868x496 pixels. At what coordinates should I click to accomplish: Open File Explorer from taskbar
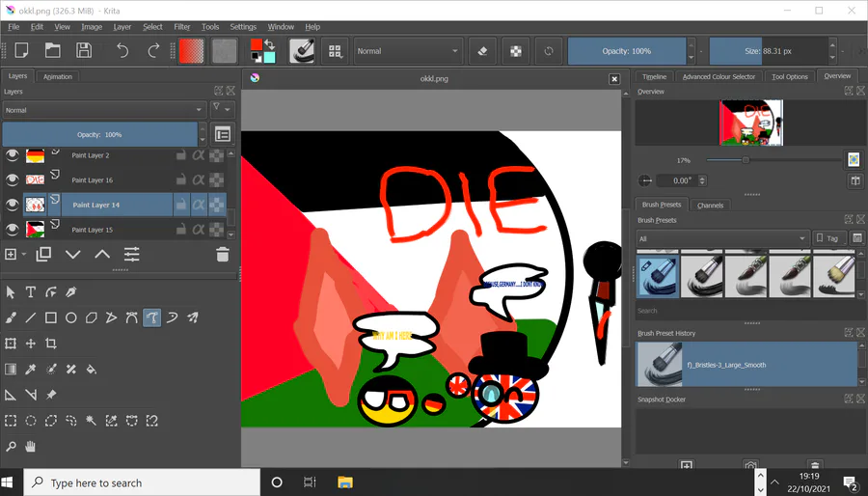pyautogui.click(x=345, y=482)
